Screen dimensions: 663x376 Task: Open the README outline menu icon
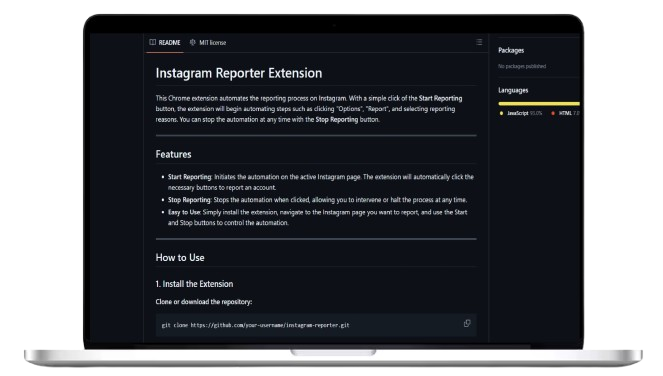(479, 42)
